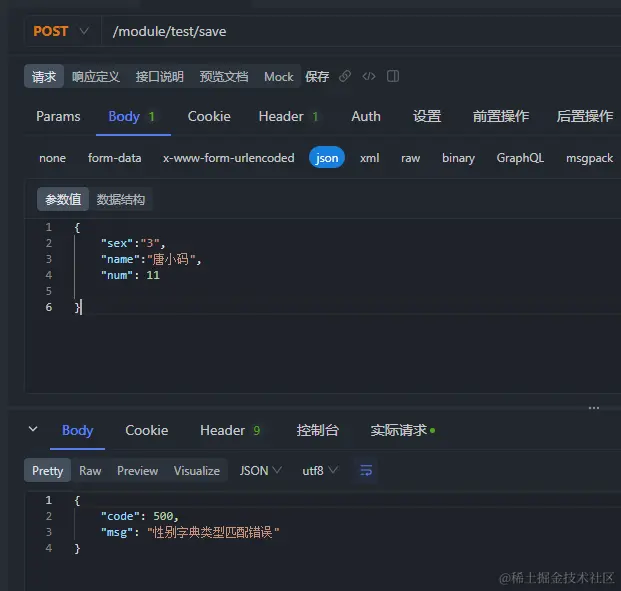Toggle word wrap icon in response toolbar
The height and width of the screenshot is (591, 621).
(x=366, y=471)
